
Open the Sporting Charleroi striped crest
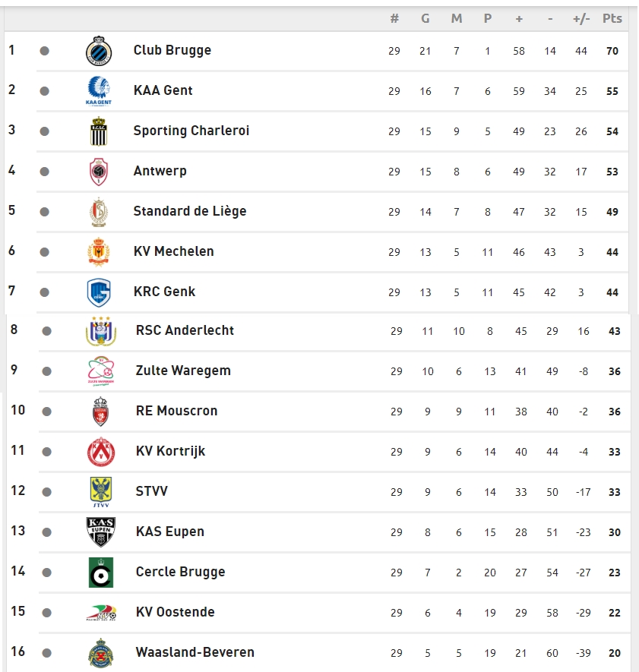point(99,131)
